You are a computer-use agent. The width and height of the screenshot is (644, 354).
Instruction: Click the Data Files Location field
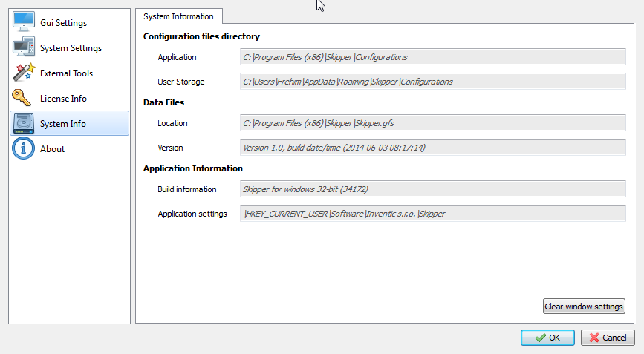(x=432, y=123)
